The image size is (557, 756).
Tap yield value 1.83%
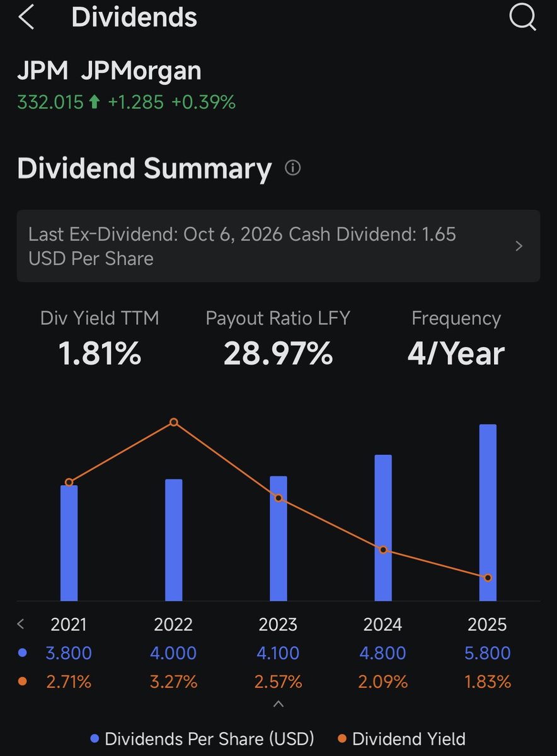tap(487, 682)
